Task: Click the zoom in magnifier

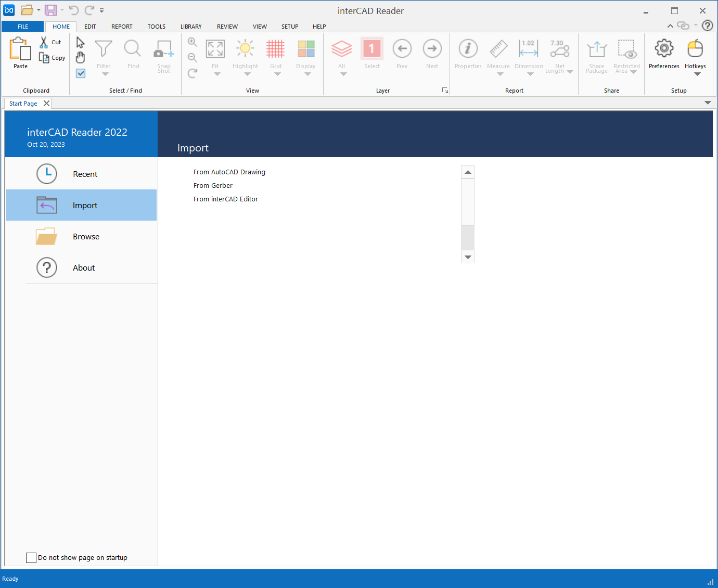Action: coord(193,42)
